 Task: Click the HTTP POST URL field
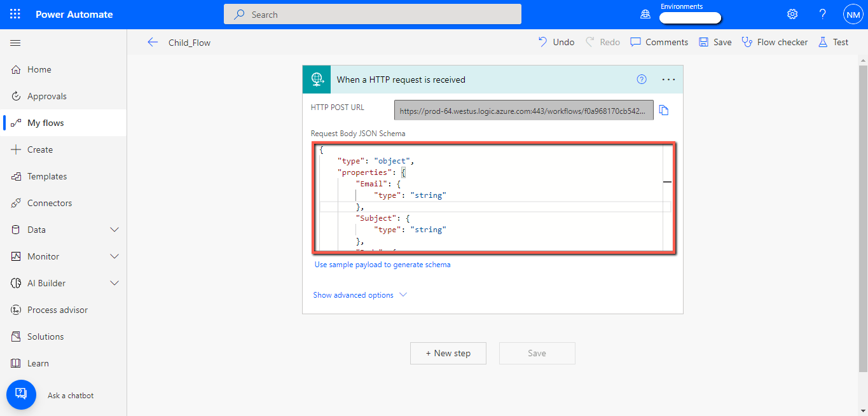coord(524,110)
